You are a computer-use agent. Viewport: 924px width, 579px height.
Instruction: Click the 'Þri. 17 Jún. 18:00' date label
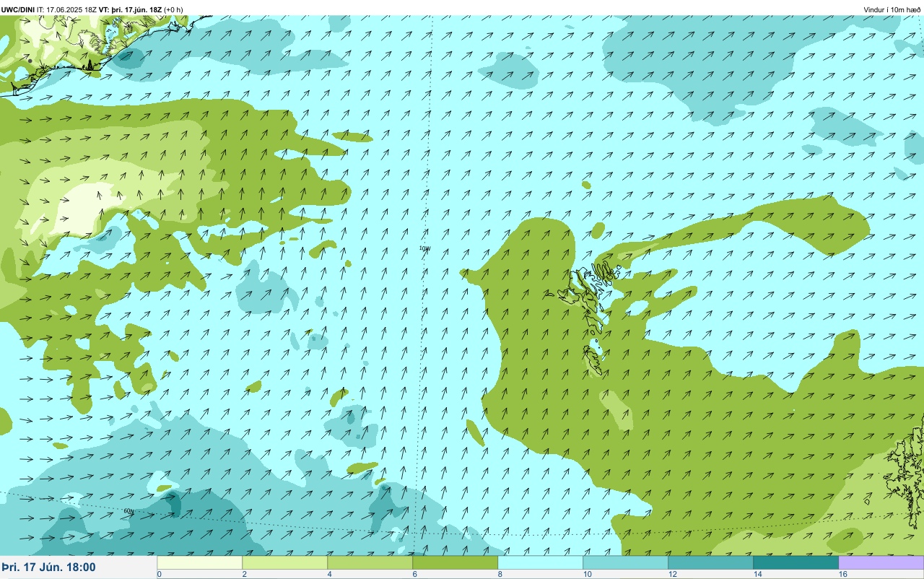click(x=48, y=567)
